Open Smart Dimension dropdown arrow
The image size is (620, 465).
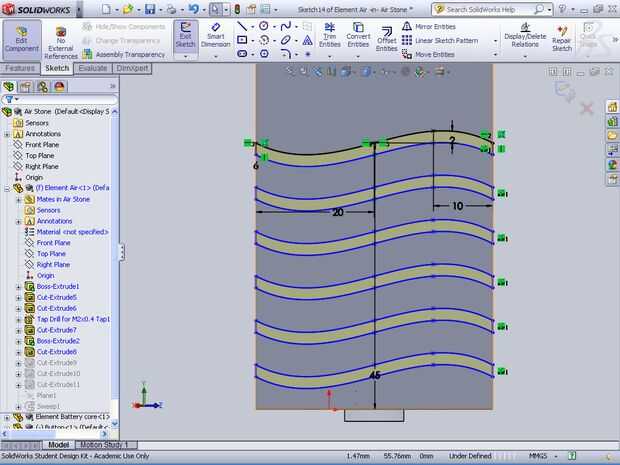(215, 56)
